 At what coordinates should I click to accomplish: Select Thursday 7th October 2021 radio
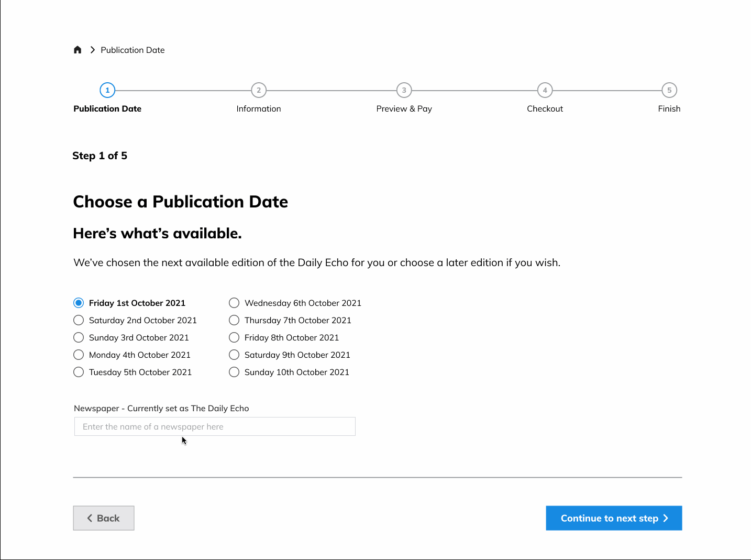tap(234, 320)
